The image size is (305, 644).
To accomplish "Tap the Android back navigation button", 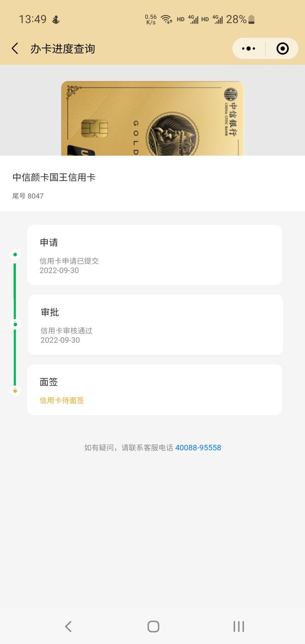I will click(x=68, y=626).
